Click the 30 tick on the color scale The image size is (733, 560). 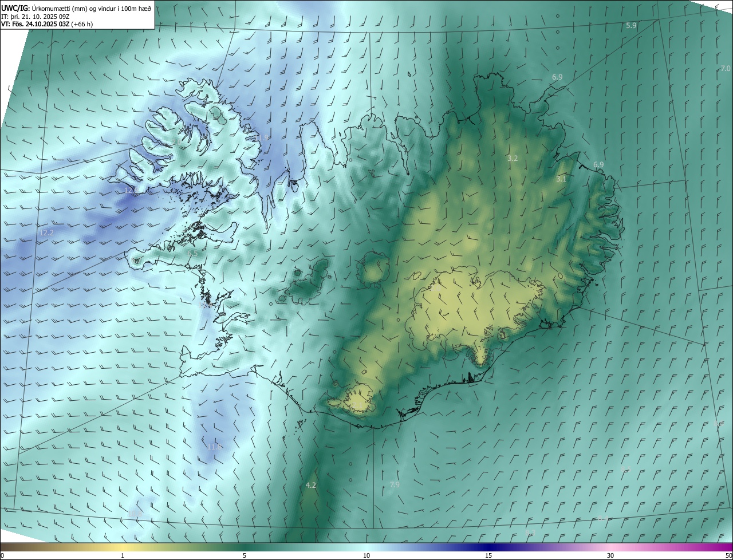tap(610, 556)
